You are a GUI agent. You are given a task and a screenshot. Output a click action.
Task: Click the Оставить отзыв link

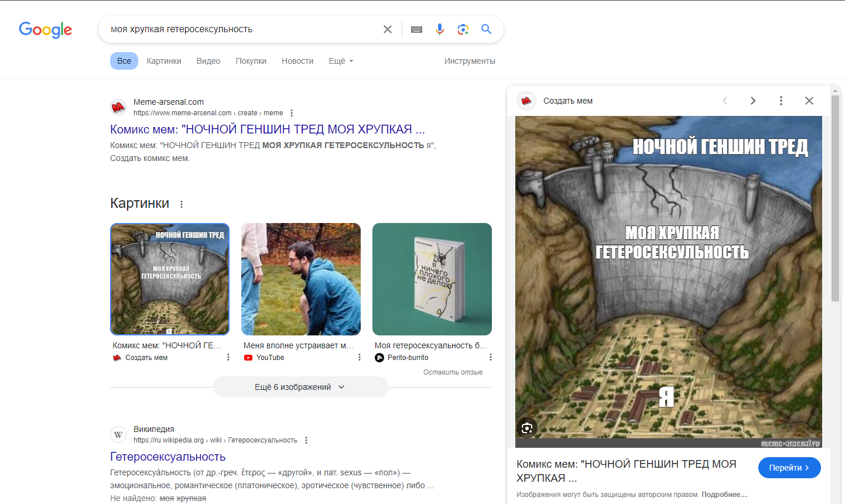[453, 372]
